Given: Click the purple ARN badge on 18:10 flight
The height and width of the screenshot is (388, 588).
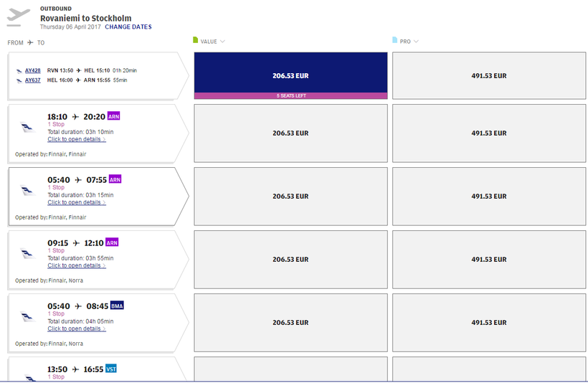Looking at the screenshot, I should 113,116.
